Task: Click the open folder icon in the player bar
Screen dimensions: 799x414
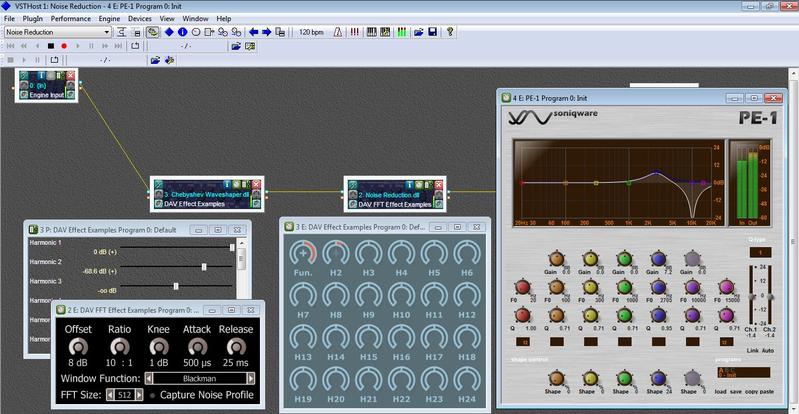Action: click(x=236, y=46)
